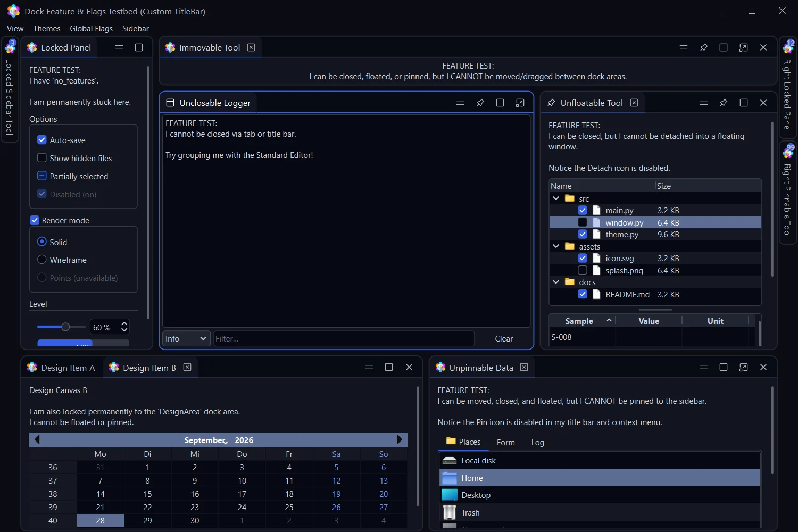The image size is (798, 532).
Task: Open the Info log level dropdown
Action: [x=186, y=338]
